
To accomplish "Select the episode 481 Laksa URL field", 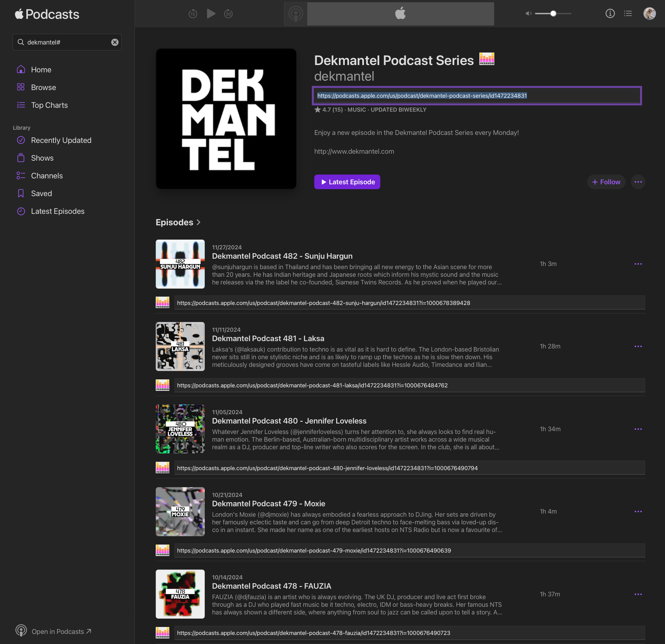I will (x=409, y=385).
